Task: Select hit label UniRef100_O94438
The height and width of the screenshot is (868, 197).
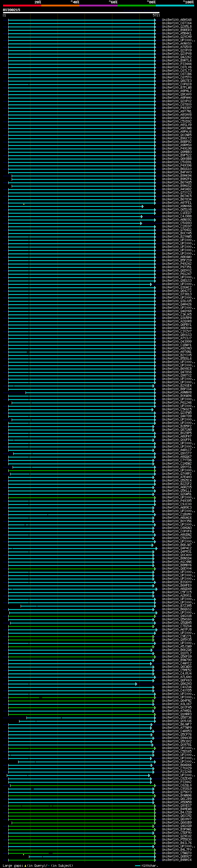Action: (x=177, y=738)
